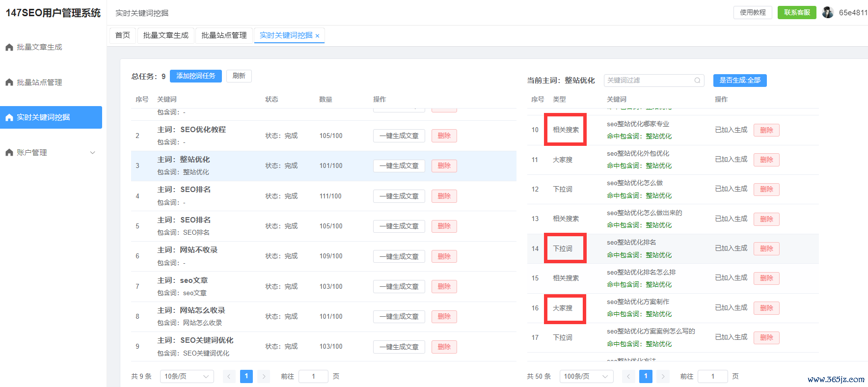Go to previous page in left pagination
Image resolution: width=868 pixels, height=387 pixels.
[x=229, y=377]
